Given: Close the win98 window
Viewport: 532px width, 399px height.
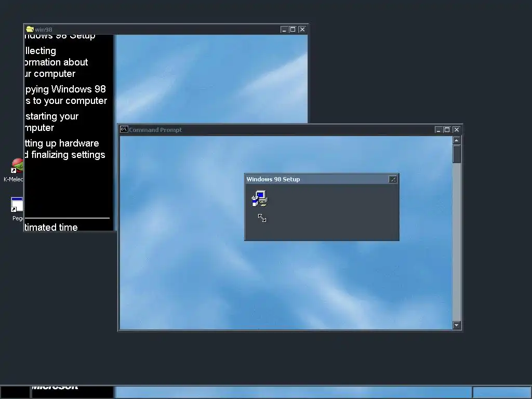Looking at the screenshot, I should (x=302, y=30).
